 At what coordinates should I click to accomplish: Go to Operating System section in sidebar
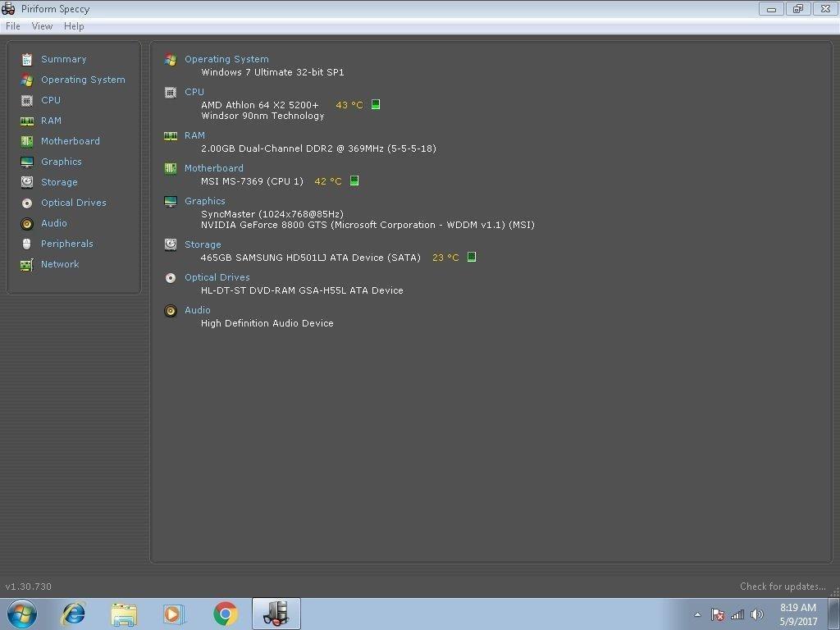tap(83, 80)
